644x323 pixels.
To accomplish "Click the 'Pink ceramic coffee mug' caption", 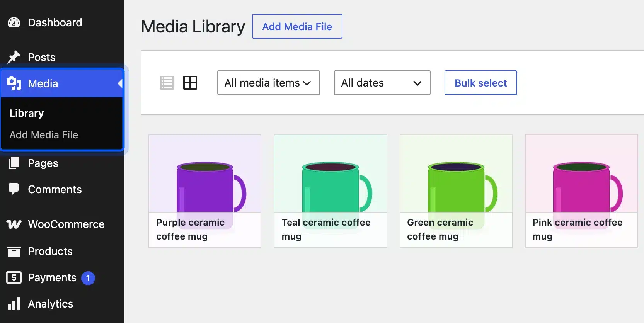I will point(578,229).
